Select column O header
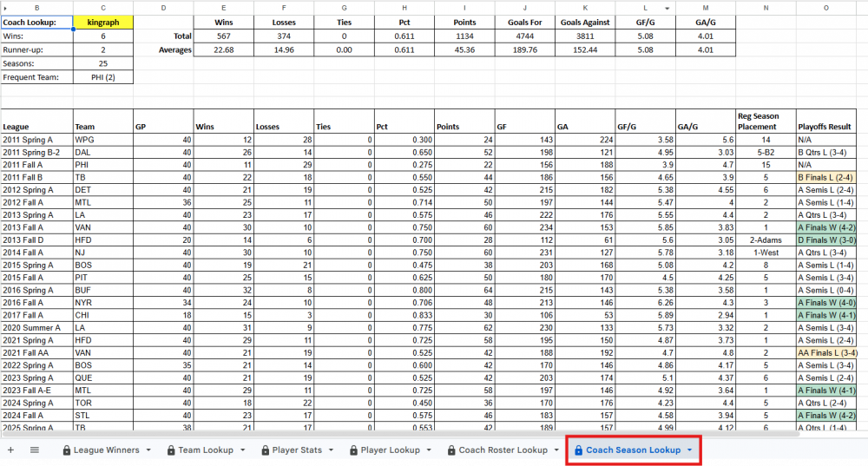This screenshot has width=868, height=466. point(826,8)
